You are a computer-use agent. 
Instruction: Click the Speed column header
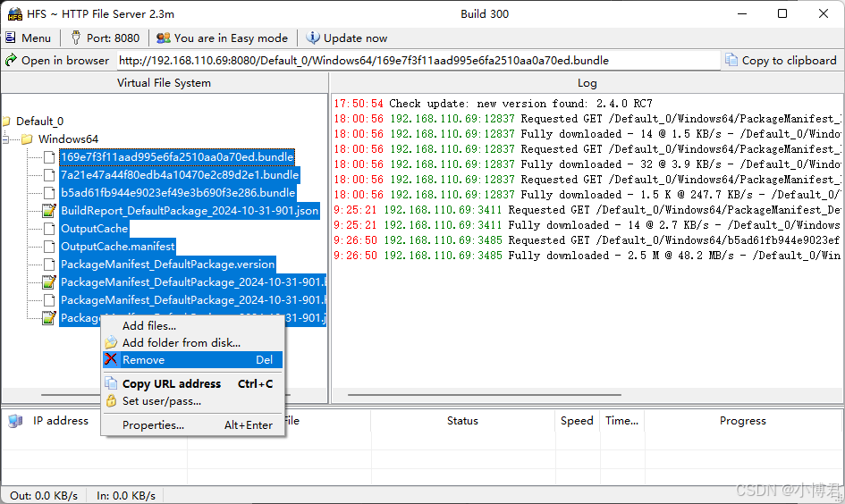(x=577, y=421)
